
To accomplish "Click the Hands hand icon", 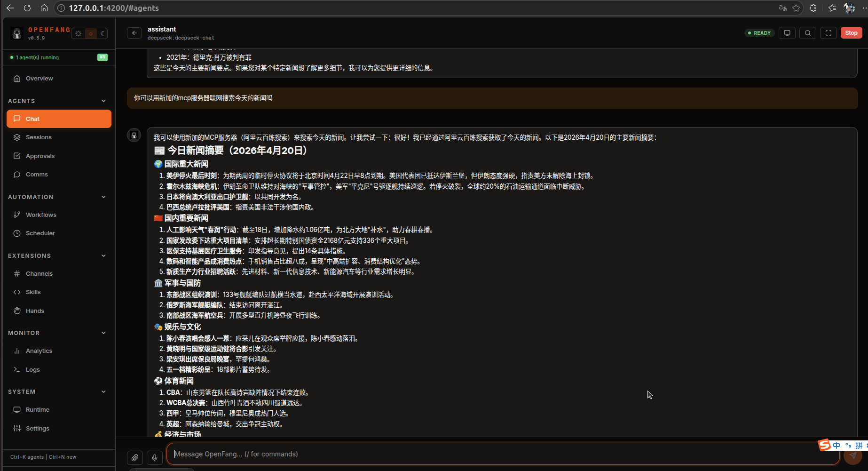I will point(17,311).
